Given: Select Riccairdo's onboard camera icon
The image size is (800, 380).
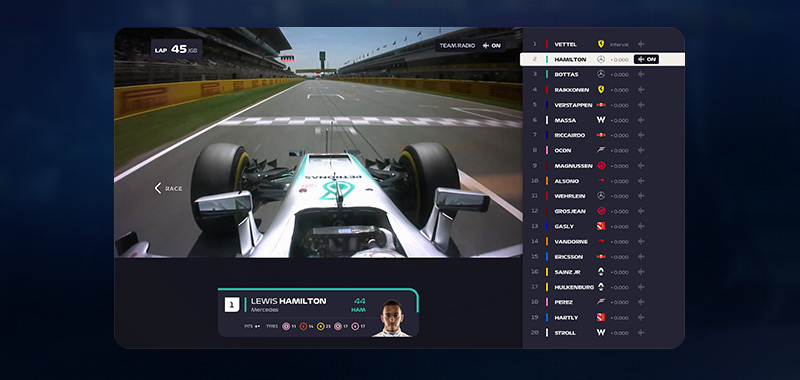Looking at the screenshot, I should click(x=641, y=135).
